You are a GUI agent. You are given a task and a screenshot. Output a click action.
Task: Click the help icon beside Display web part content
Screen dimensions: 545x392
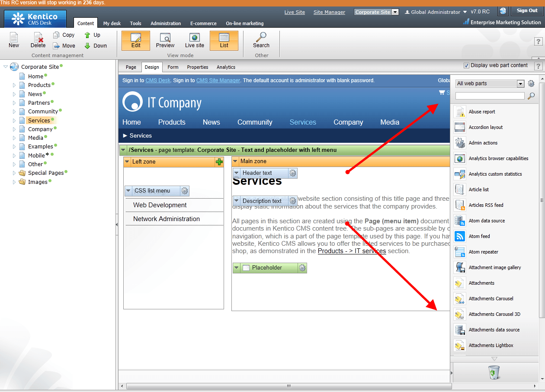538,66
